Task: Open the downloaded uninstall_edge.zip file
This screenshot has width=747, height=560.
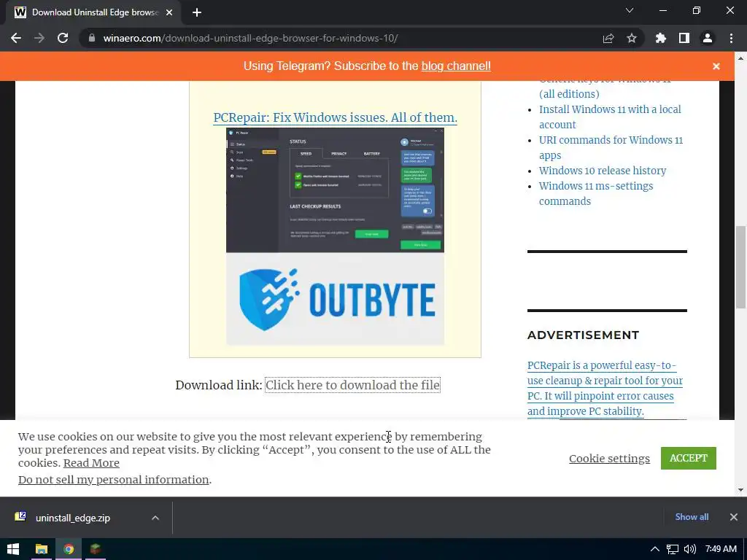Action: [72, 518]
